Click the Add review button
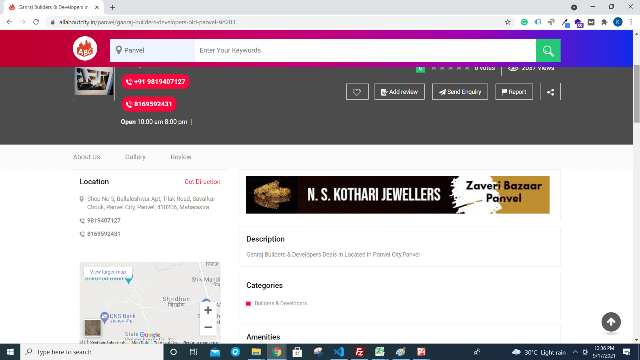The height and width of the screenshot is (360, 640). (399, 92)
